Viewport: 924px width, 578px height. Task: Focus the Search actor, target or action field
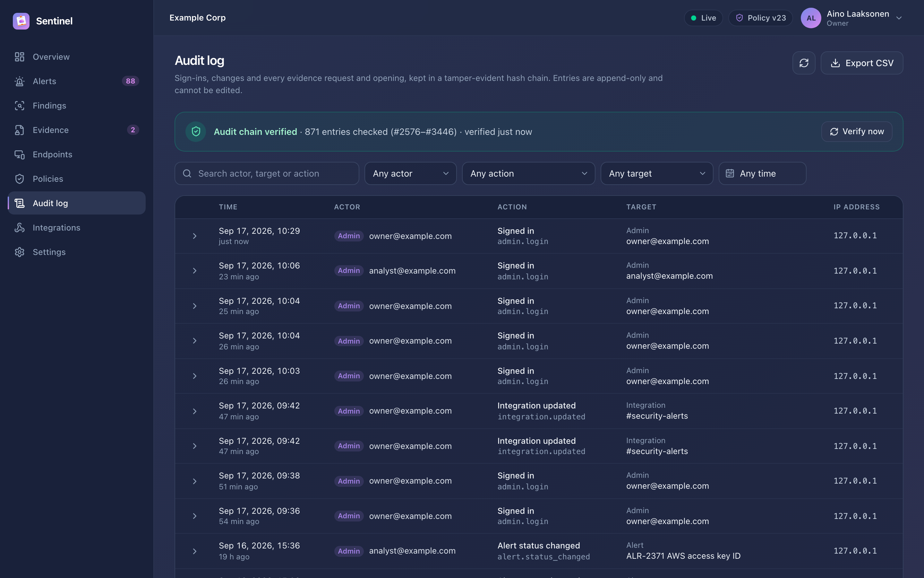[267, 173]
